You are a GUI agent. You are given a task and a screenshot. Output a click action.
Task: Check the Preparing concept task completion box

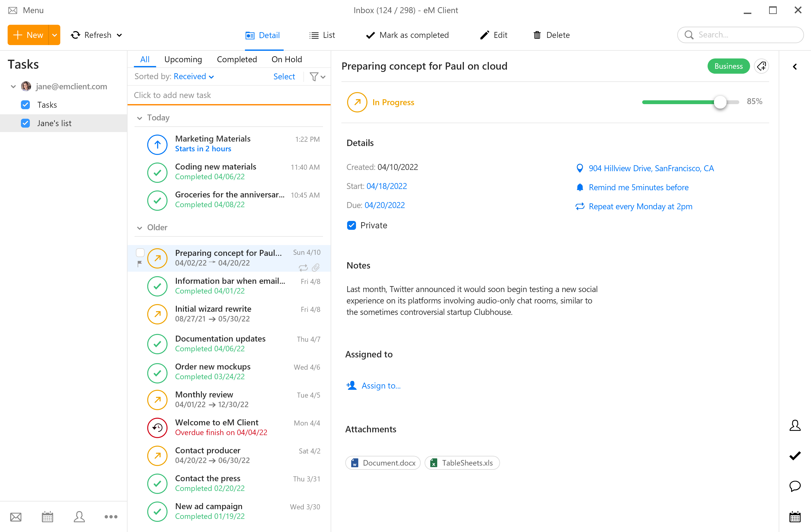tap(140, 252)
